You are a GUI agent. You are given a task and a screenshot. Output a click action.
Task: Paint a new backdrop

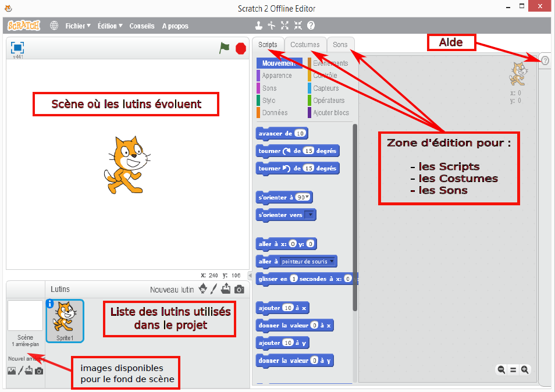20,371
